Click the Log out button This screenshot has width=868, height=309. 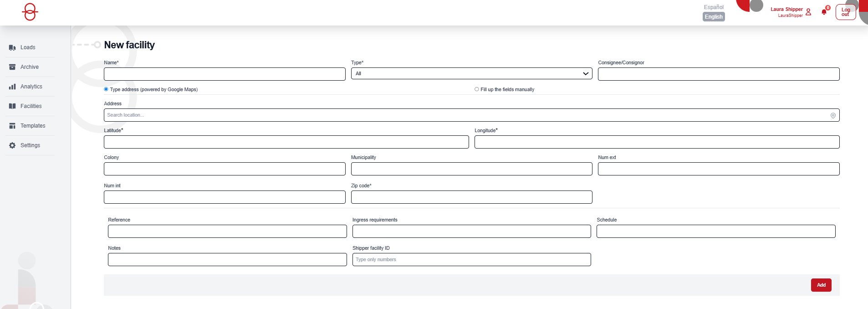point(846,12)
